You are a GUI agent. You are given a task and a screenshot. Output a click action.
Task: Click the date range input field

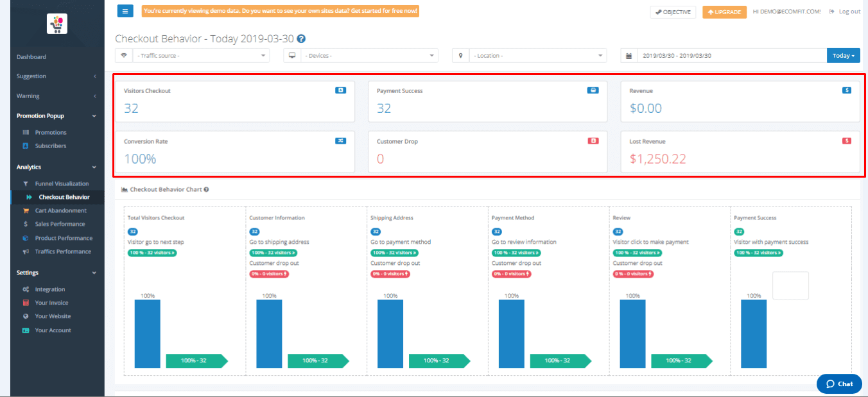tap(731, 56)
